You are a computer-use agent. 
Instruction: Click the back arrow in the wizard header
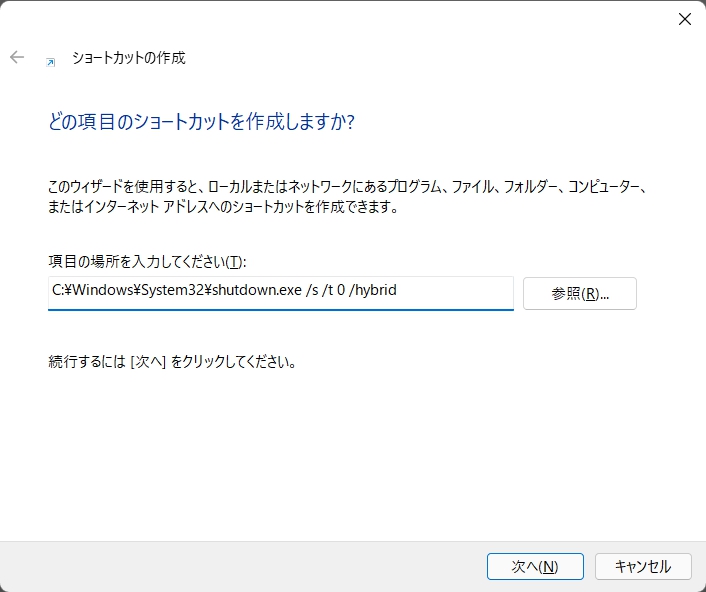(17, 58)
